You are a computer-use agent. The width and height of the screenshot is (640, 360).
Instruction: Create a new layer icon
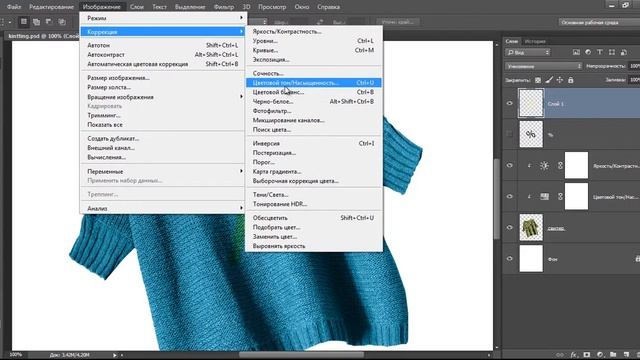coord(626,355)
